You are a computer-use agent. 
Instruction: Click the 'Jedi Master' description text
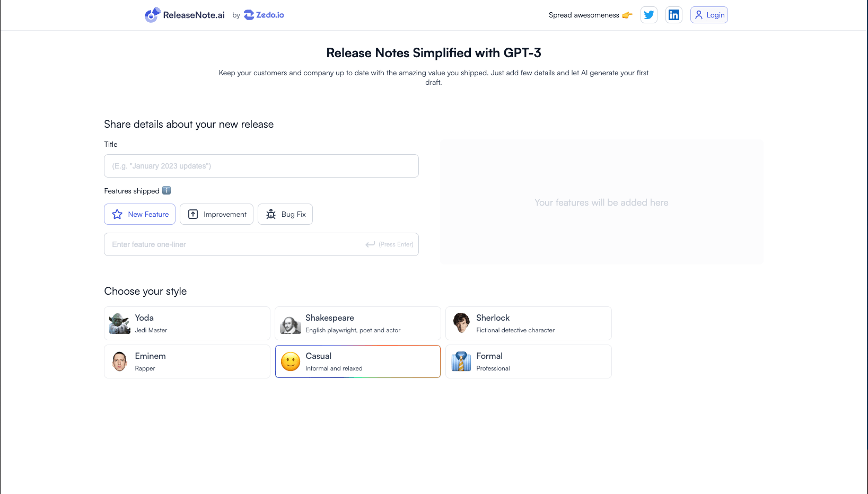[151, 330]
